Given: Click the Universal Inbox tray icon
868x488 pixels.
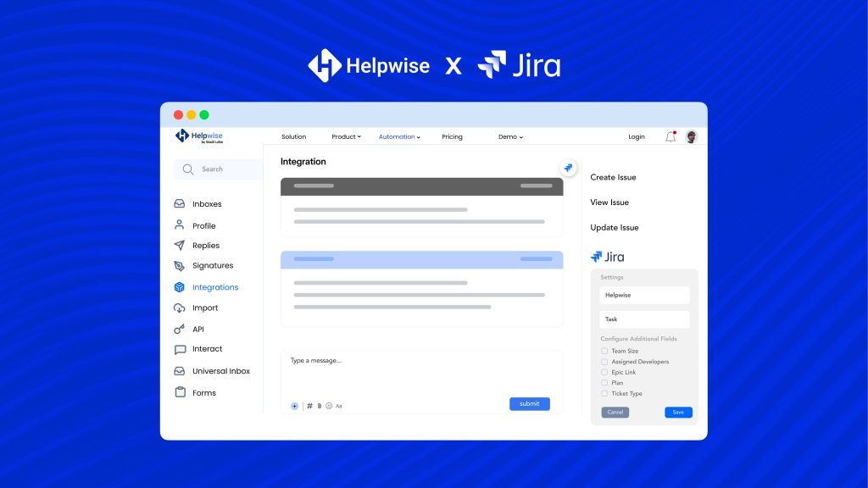Looking at the screenshot, I should click(x=180, y=371).
